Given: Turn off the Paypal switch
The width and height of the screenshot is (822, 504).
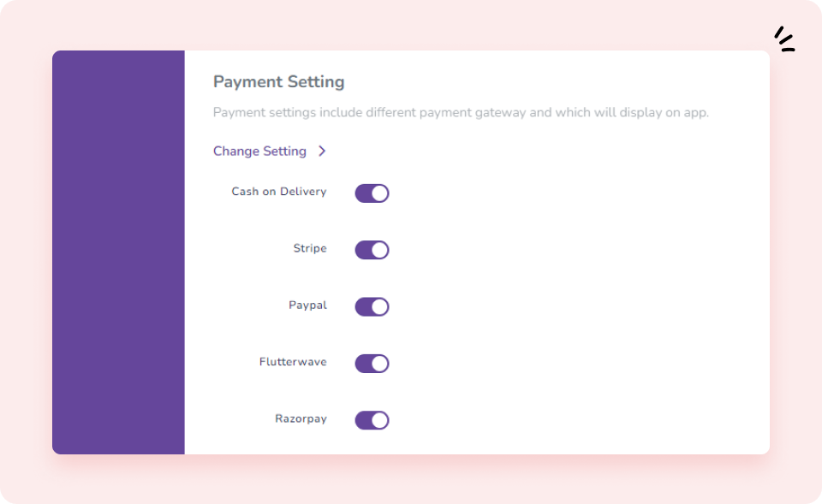Looking at the screenshot, I should pos(372,306).
